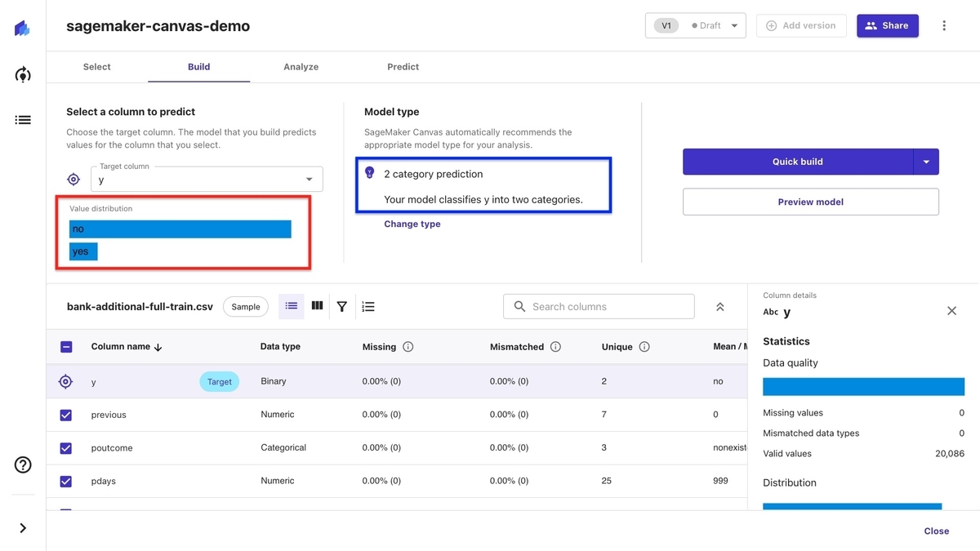Collapse the panel with double chevron icon
The height and width of the screenshot is (551, 980).
point(720,307)
